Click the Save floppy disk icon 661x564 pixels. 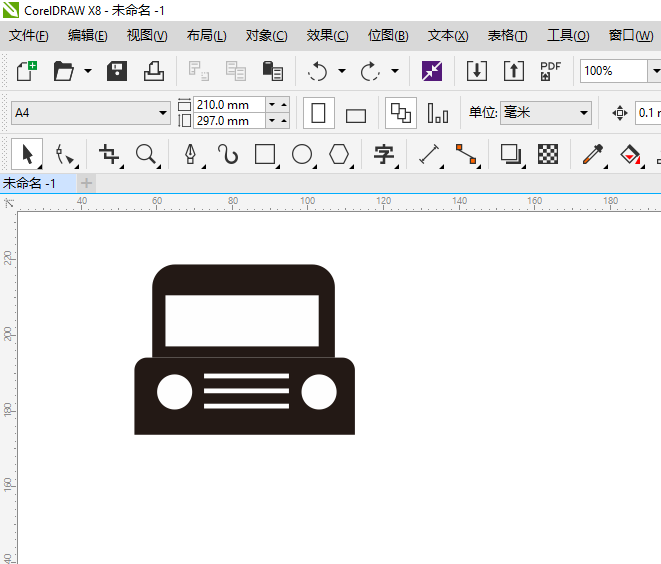pos(117,71)
